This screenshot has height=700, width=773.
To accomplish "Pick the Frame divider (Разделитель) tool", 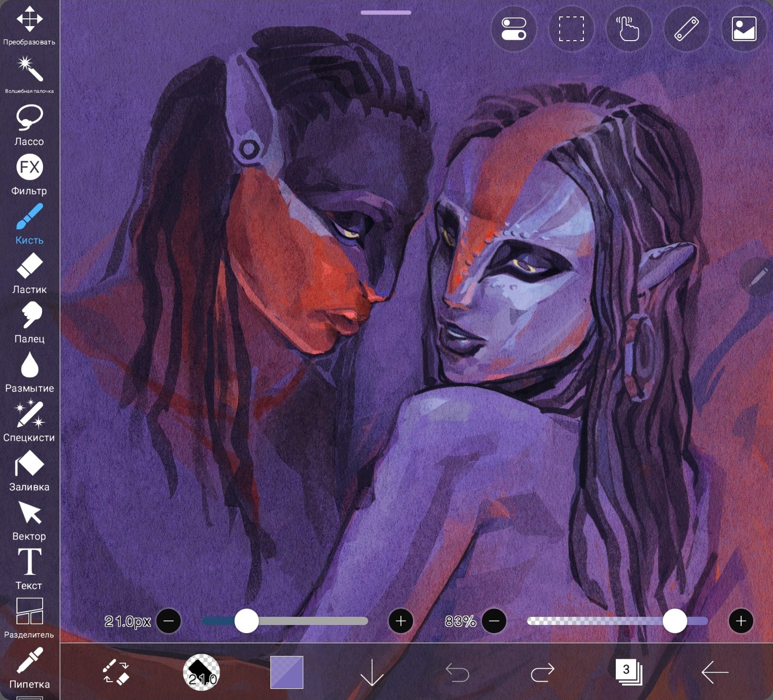I will click(x=30, y=618).
